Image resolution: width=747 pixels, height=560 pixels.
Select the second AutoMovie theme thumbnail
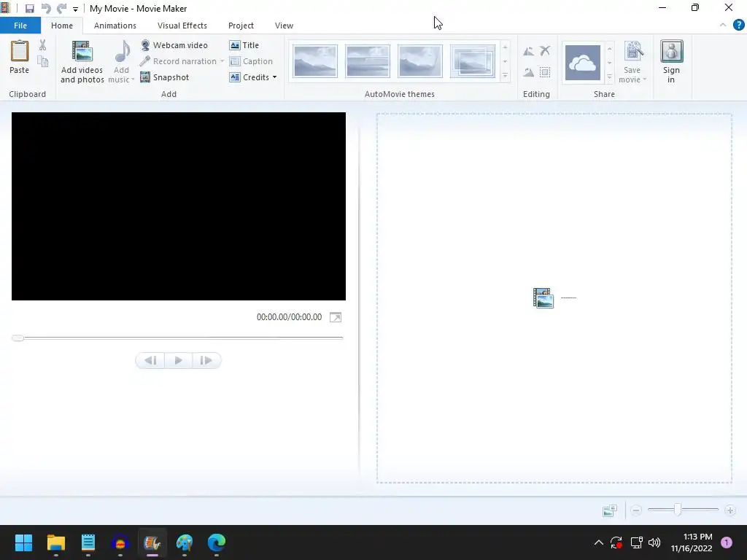tap(368, 61)
